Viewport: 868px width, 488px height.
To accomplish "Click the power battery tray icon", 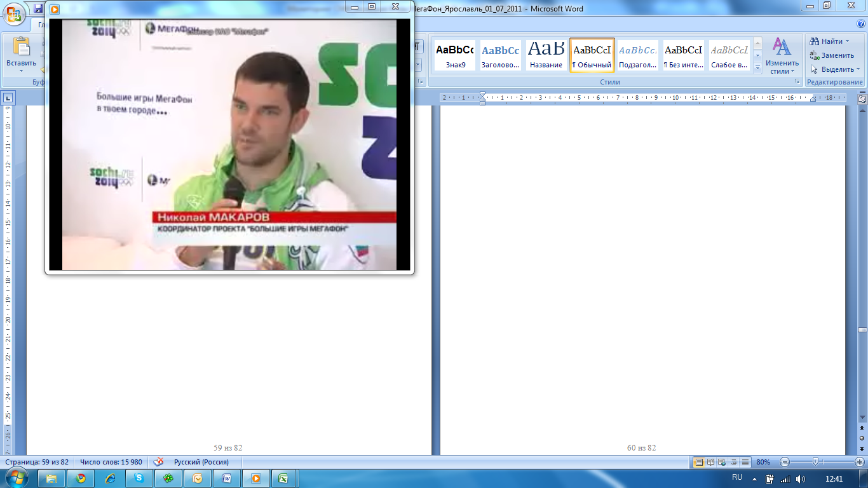I will click(x=770, y=478).
